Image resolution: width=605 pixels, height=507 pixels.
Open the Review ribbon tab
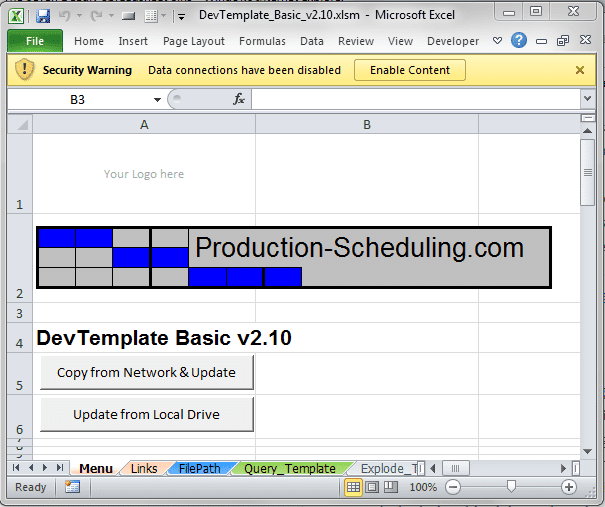(x=356, y=41)
